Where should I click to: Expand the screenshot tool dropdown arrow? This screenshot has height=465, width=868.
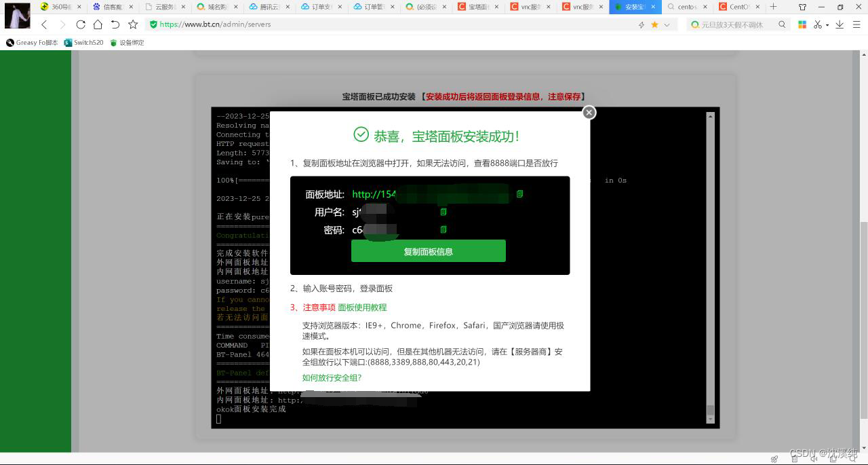827,25
